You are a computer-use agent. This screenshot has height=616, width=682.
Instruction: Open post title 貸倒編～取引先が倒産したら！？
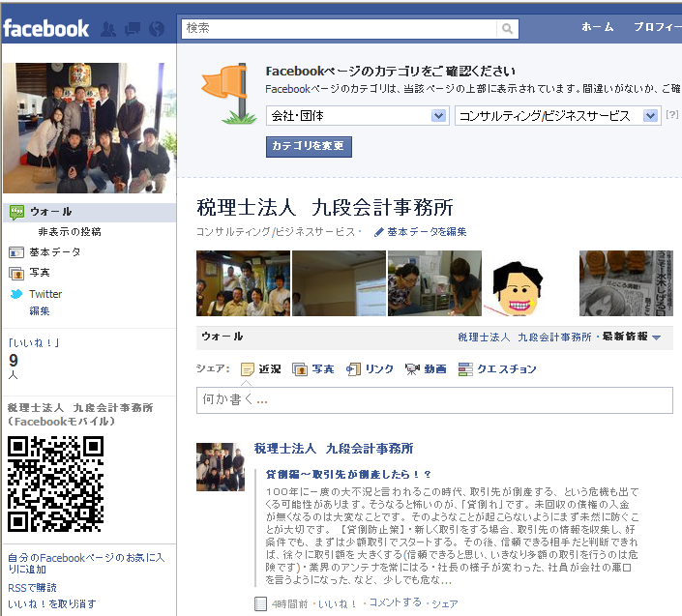[348, 474]
